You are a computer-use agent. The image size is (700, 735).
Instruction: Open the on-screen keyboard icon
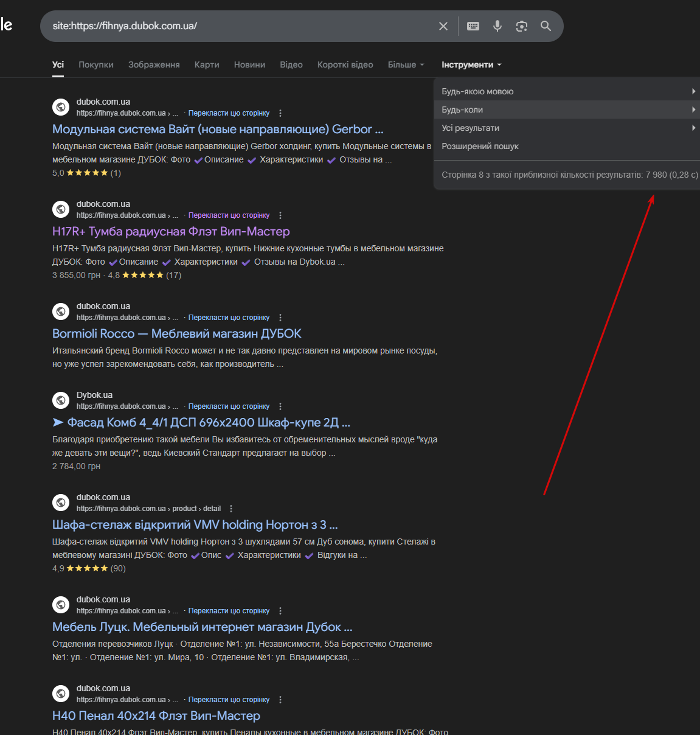(x=473, y=26)
